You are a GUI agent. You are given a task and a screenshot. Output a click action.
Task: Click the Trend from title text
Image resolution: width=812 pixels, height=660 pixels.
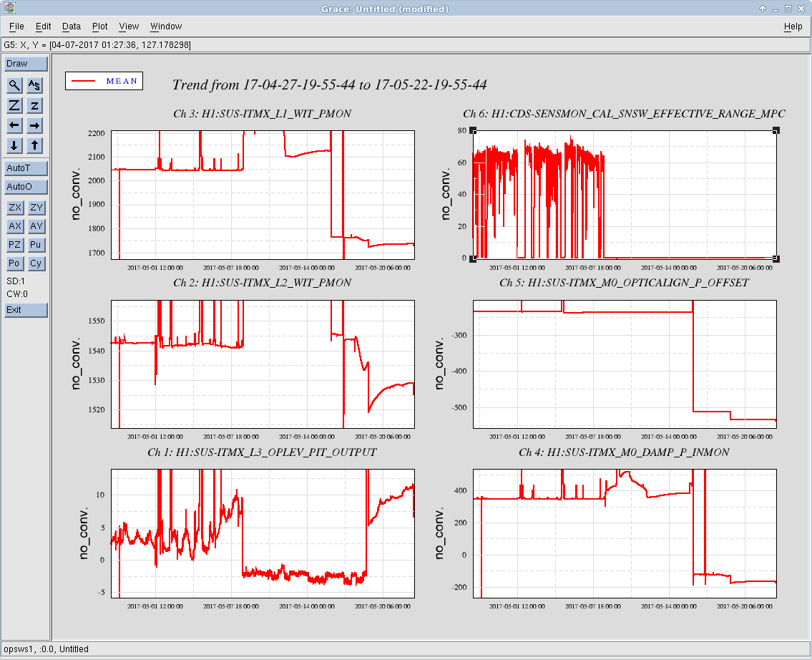329,85
